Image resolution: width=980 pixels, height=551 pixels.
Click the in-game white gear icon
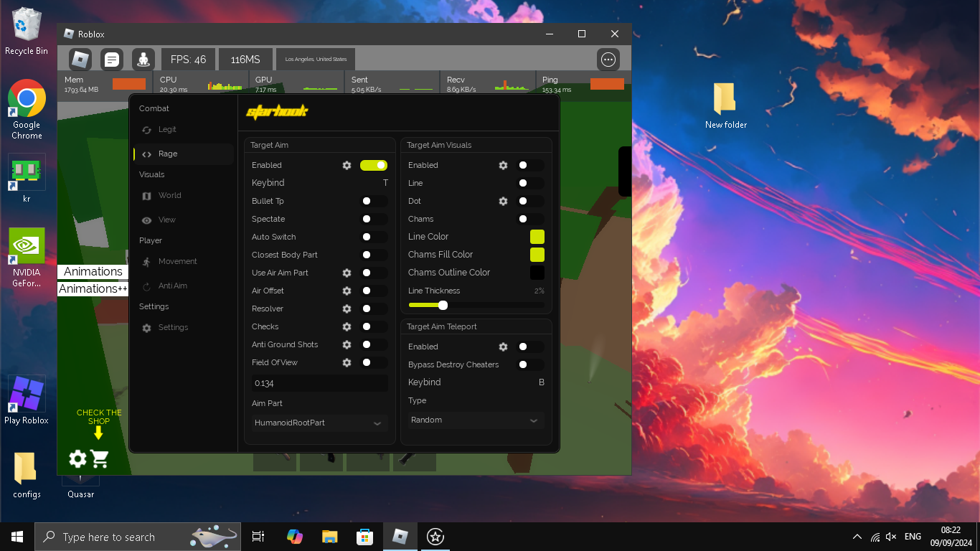(x=77, y=459)
